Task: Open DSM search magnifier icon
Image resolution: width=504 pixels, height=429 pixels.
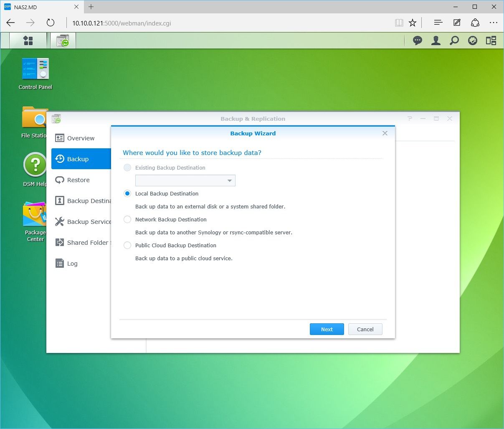Action: (x=454, y=41)
